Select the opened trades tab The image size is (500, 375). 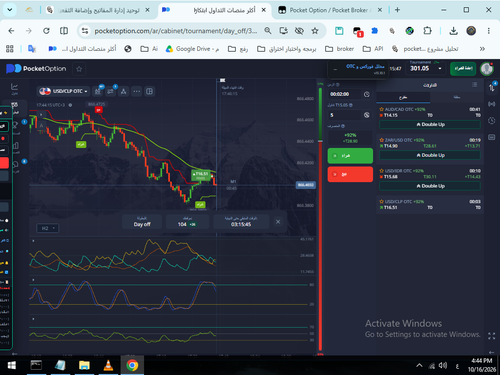403,97
